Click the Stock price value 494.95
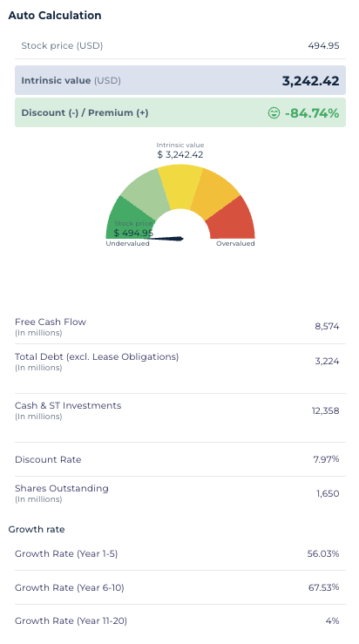This screenshot has width=359, height=644. click(x=323, y=45)
